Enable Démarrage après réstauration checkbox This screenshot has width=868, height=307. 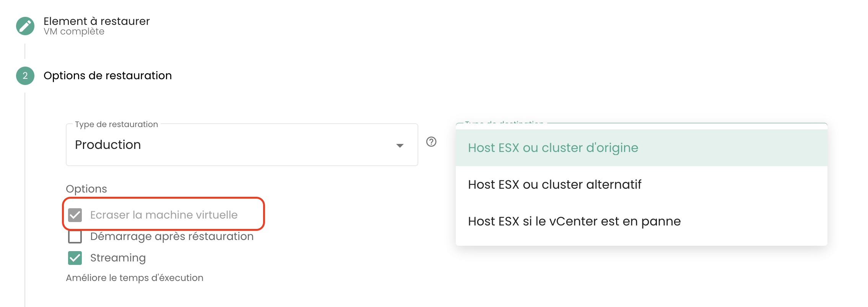tap(75, 237)
